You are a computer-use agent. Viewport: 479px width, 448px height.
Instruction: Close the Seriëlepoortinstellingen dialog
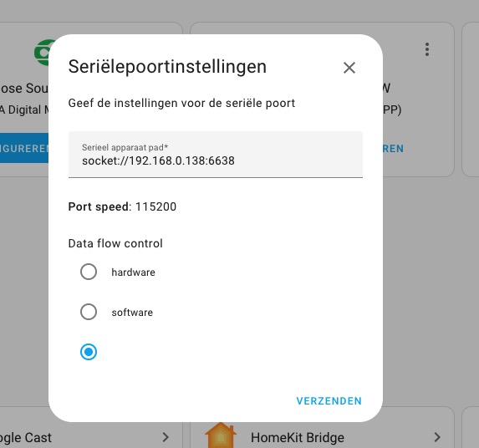[x=349, y=68]
